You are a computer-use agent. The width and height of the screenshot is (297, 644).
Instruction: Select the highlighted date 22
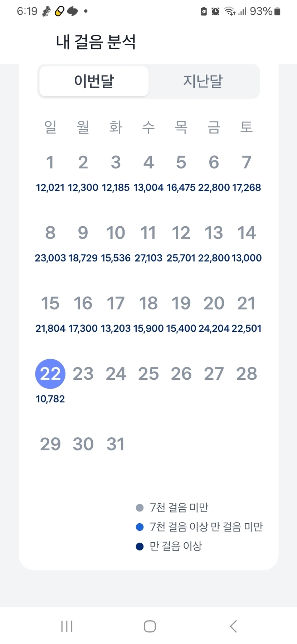click(50, 374)
